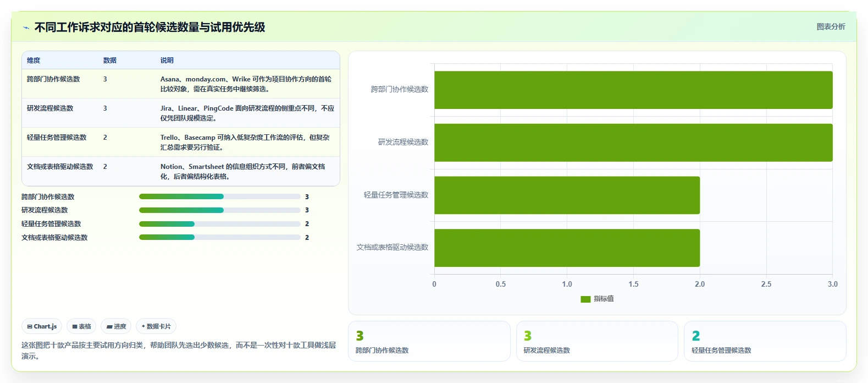Click the 数据 column header
Screen dimensions: 868x383
110,61
